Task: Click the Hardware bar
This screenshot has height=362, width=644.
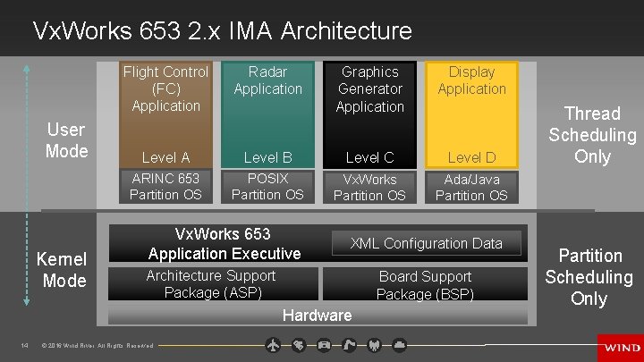Action: pyautogui.click(x=318, y=316)
